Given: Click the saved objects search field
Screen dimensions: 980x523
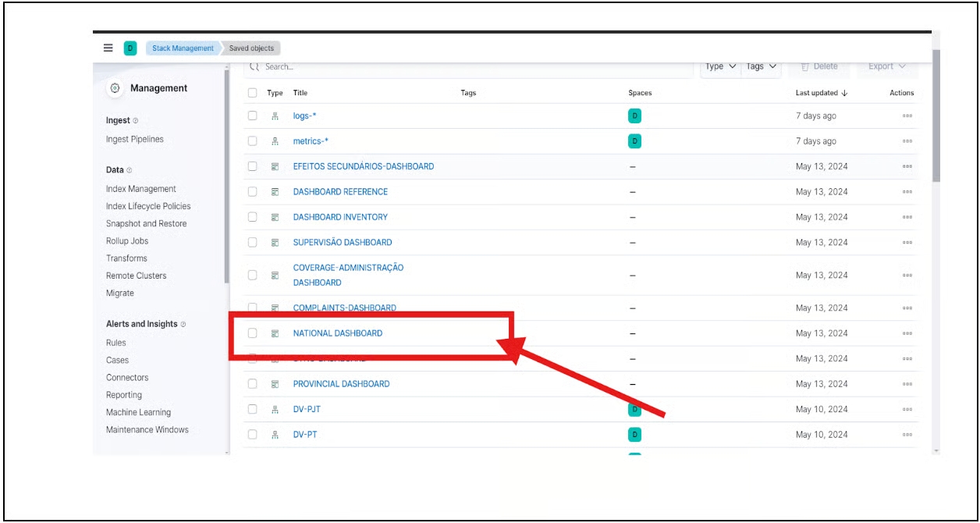Looking at the screenshot, I should click(468, 67).
